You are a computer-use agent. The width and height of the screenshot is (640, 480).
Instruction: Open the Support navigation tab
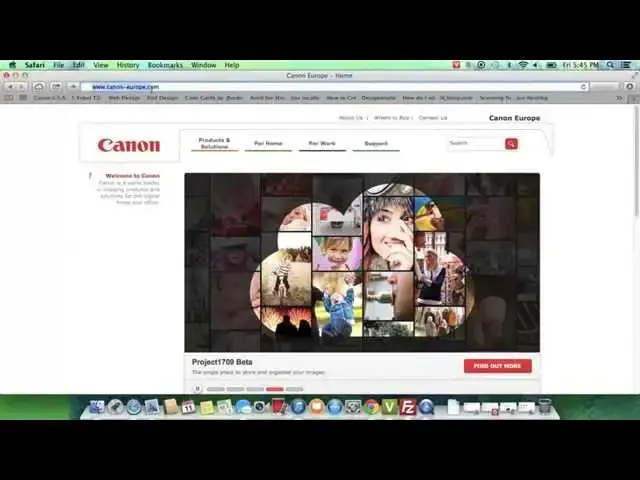coord(376,143)
